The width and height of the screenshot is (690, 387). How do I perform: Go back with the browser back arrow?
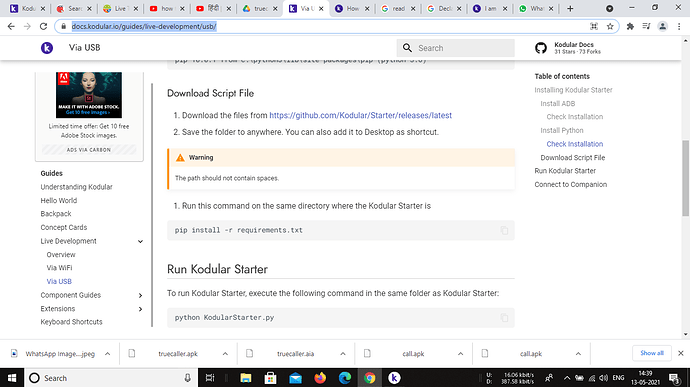[x=11, y=26]
